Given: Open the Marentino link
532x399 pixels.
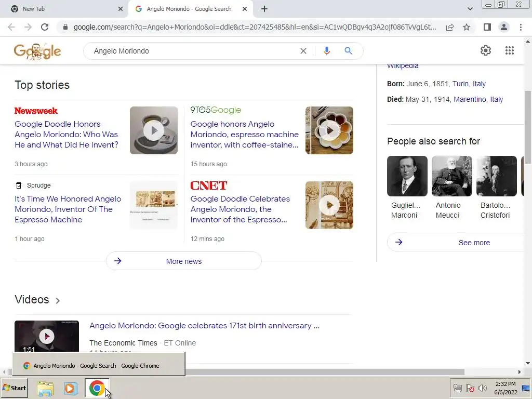Looking at the screenshot, I should pyautogui.click(x=470, y=99).
